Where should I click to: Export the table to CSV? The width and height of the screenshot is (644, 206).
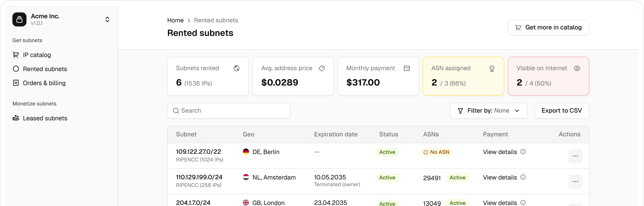tap(562, 111)
